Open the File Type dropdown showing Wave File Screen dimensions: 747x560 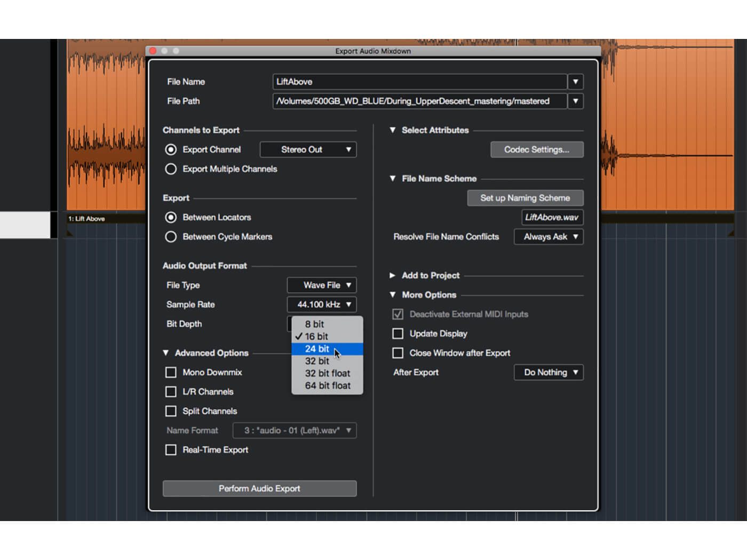pyautogui.click(x=321, y=285)
